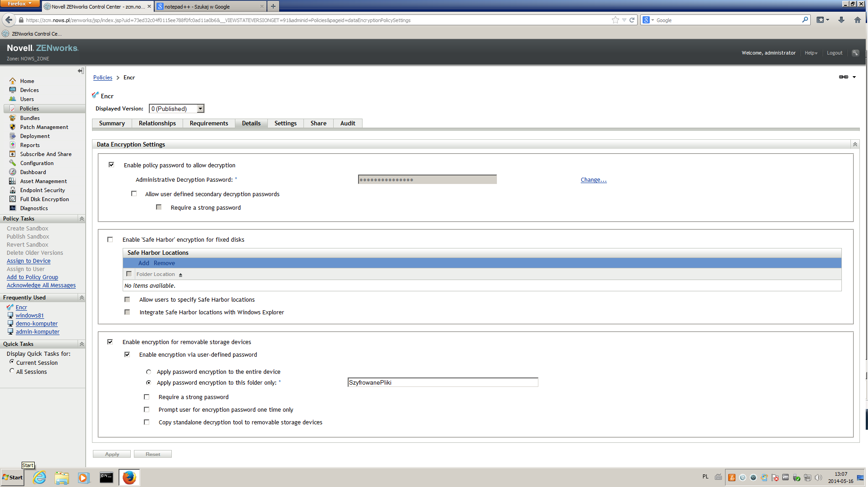The height and width of the screenshot is (487, 868).
Task: Sort by Folder Location column
Action: 156,274
